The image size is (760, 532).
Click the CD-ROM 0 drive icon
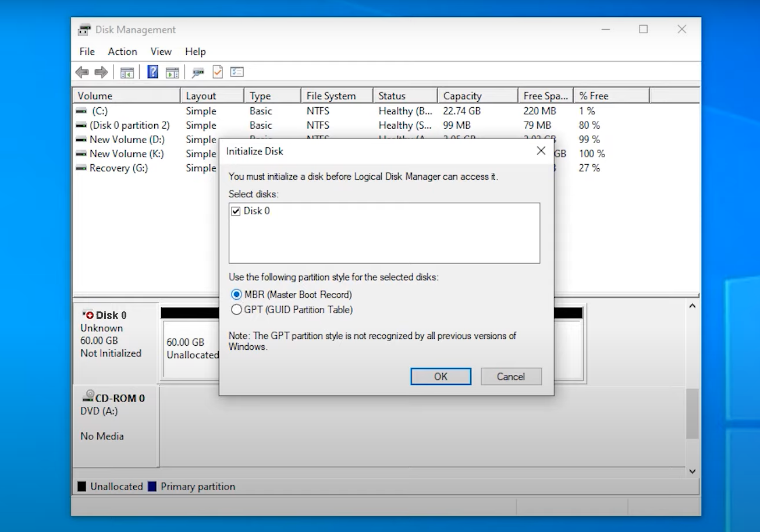(x=88, y=396)
